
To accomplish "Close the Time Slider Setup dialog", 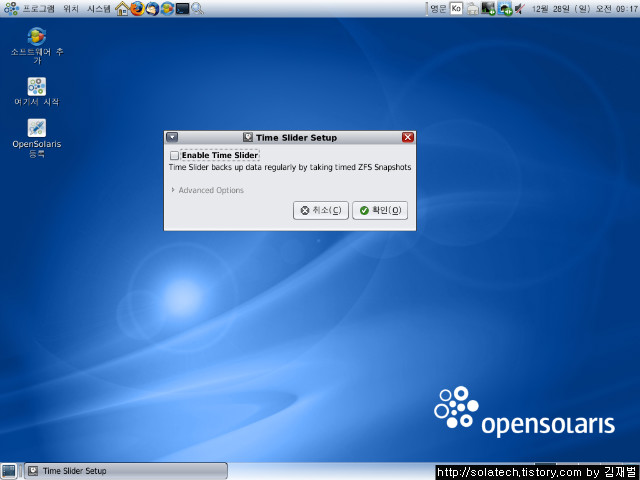I will [407, 137].
